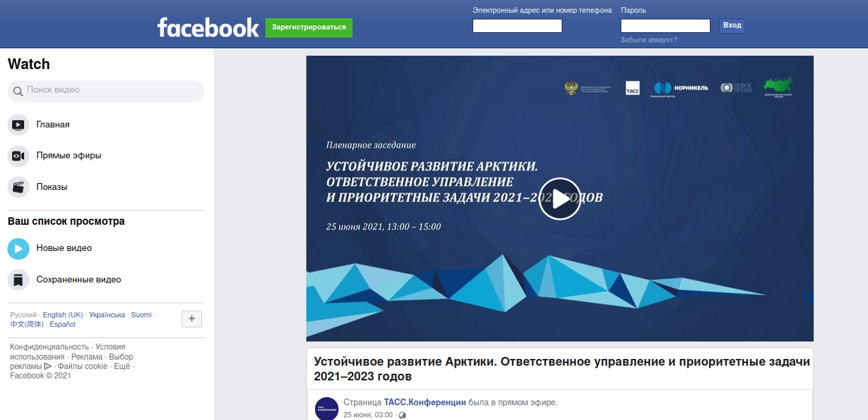Open the Забыли аккаунт? link
This screenshot has width=868, height=420.
(x=649, y=40)
